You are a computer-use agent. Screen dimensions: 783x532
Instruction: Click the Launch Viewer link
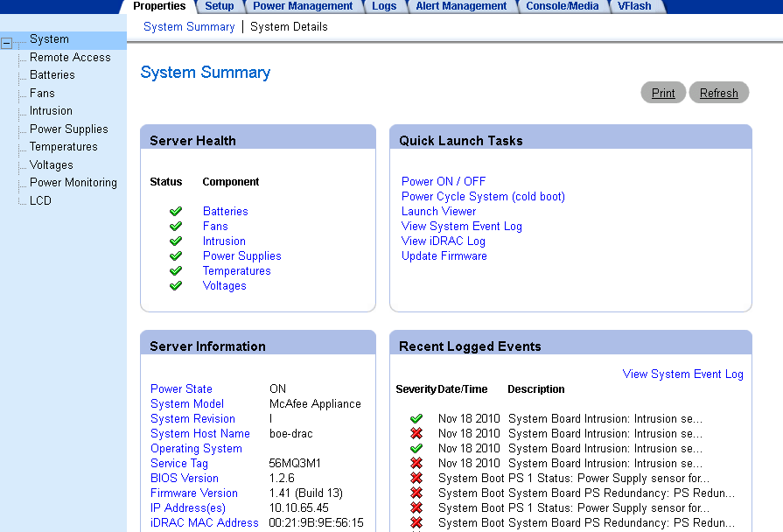(439, 211)
